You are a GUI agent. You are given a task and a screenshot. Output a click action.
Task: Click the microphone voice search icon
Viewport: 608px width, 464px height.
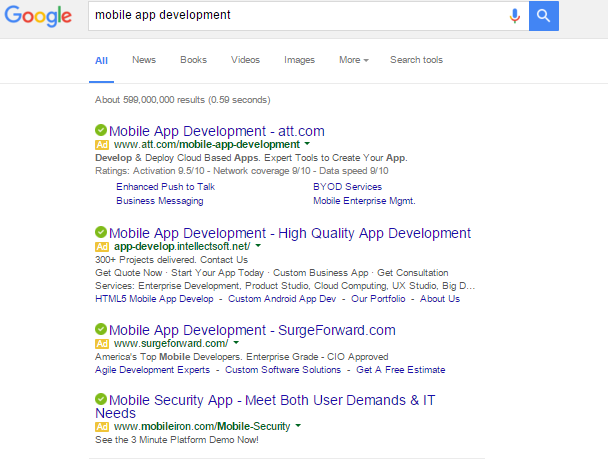click(515, 16)
